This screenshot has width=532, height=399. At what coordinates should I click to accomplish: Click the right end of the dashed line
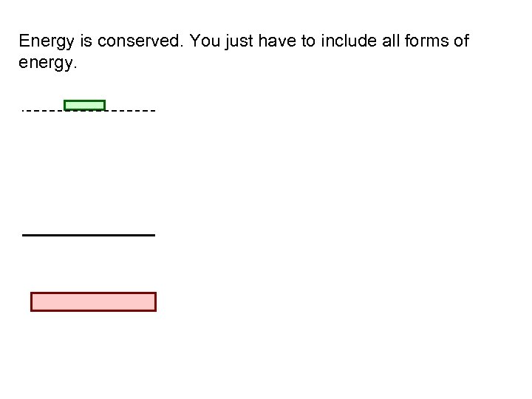[x=153, y=111]
